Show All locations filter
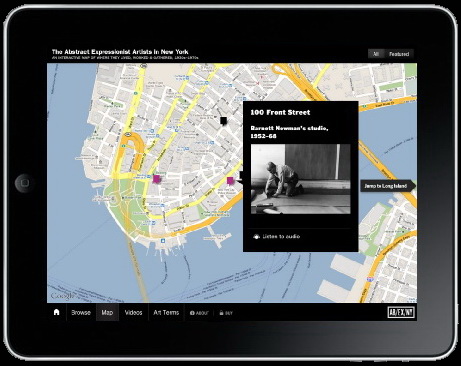The width and height of the screenshot is (461, 366). tap(376, 54)
